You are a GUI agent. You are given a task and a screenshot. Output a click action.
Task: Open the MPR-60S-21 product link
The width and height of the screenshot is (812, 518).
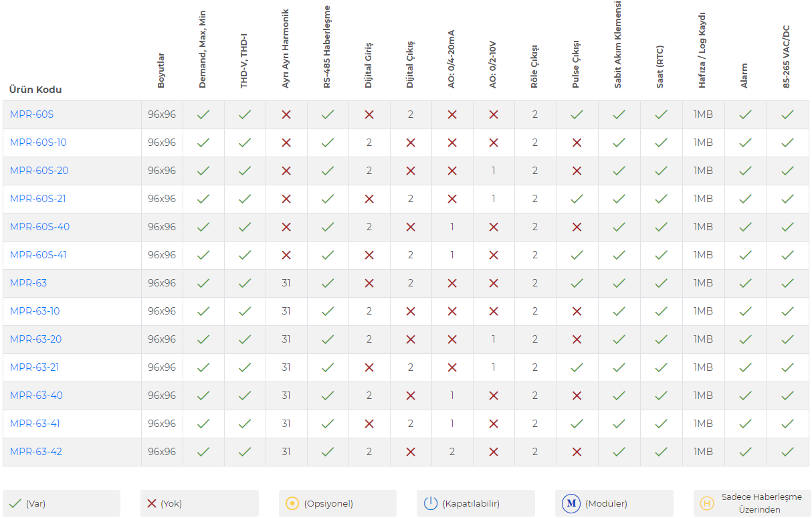(37, 199)
